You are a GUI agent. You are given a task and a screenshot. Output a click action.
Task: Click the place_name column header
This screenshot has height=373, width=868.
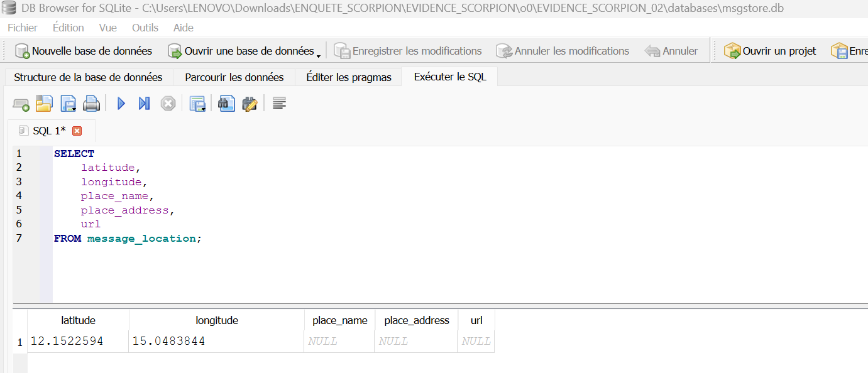click(x=340, y=320)
